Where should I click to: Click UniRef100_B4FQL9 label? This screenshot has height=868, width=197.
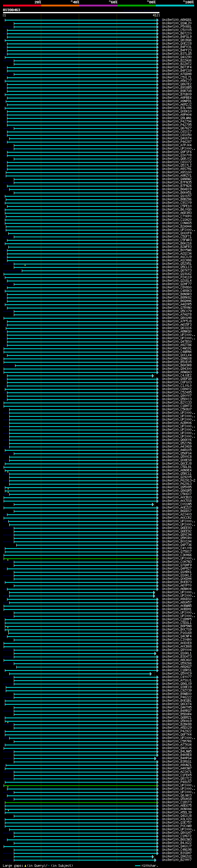[176, 37]
